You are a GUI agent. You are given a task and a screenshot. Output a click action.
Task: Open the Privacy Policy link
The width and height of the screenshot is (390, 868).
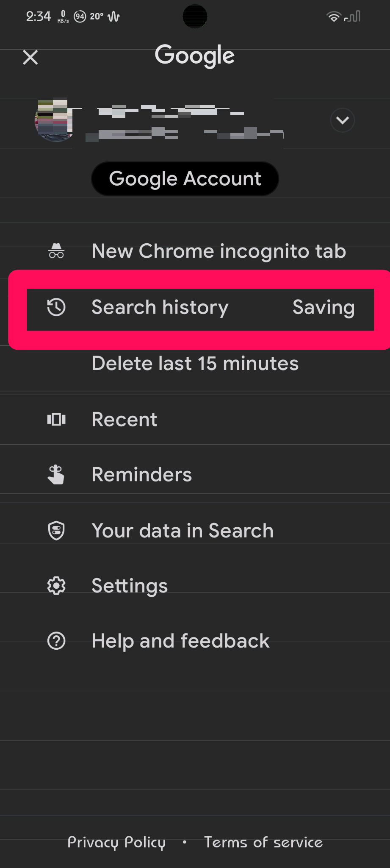pyautogui.click(x=117, y=843)
